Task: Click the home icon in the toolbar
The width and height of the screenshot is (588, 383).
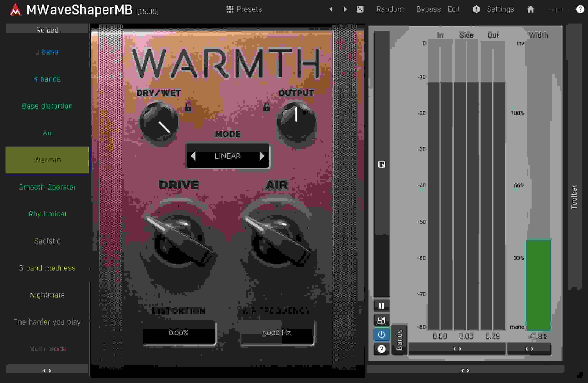Action: 531,9
